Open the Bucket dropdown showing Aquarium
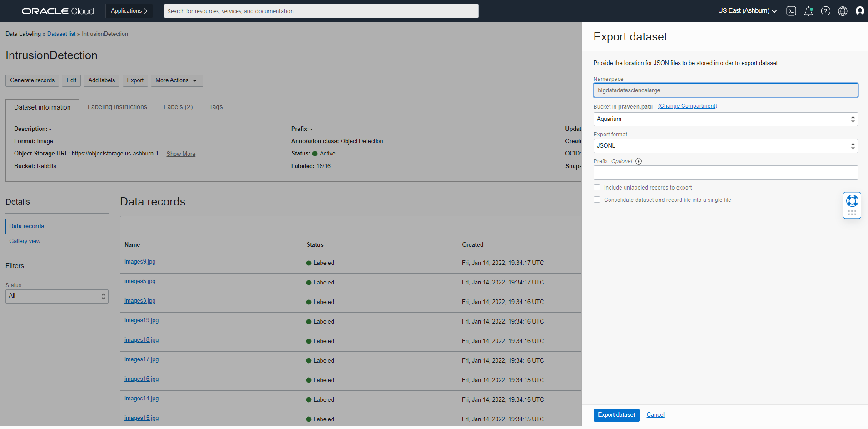 [x=725, y=119]
